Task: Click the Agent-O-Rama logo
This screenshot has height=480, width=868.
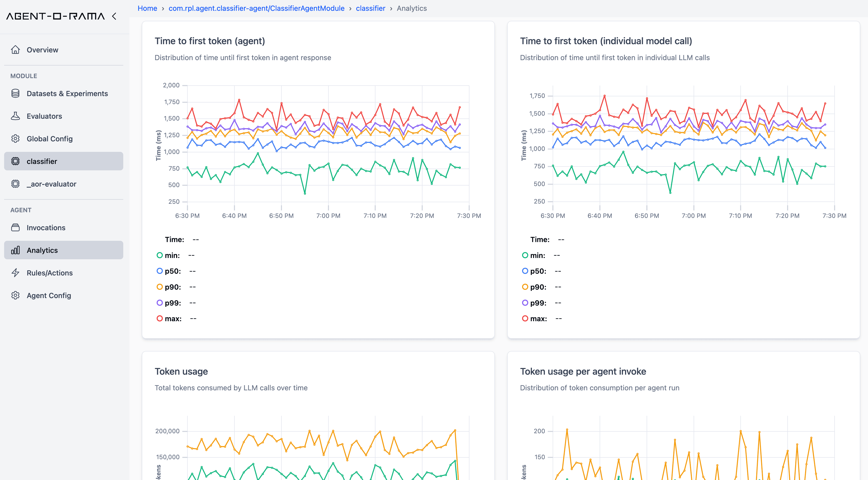Action: (55, 16)
